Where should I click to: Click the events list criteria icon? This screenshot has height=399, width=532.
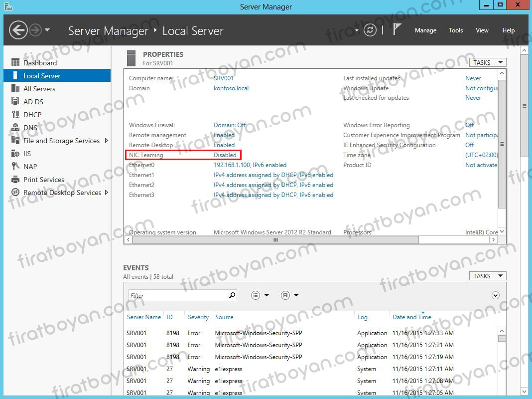pos(256,295)
